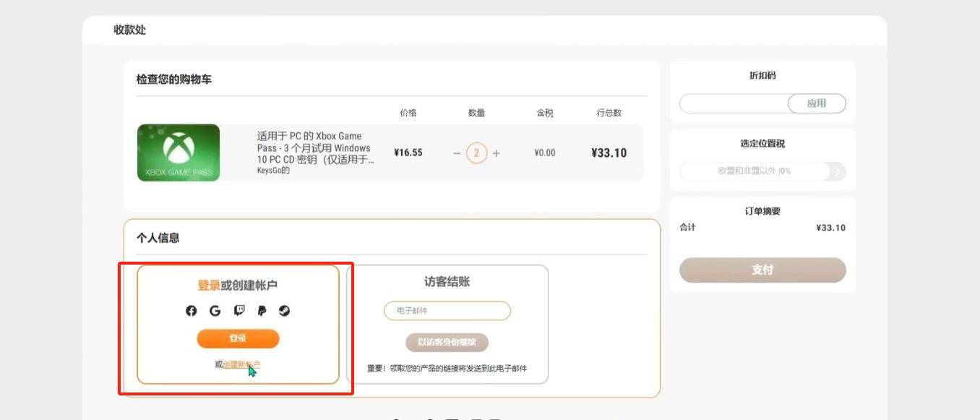Increase quantity with the plus button

pyautogui.click(x=496, y=153)
